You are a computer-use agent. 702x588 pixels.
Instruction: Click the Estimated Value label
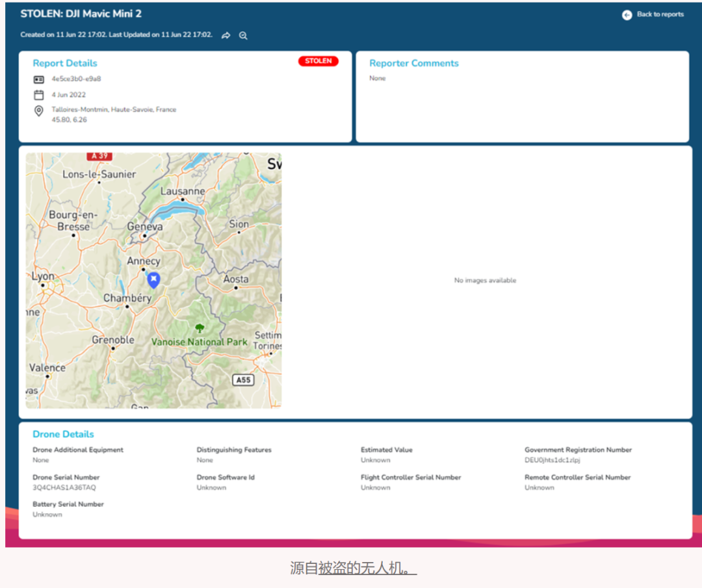pyautogui.click(x=386, y=450)
